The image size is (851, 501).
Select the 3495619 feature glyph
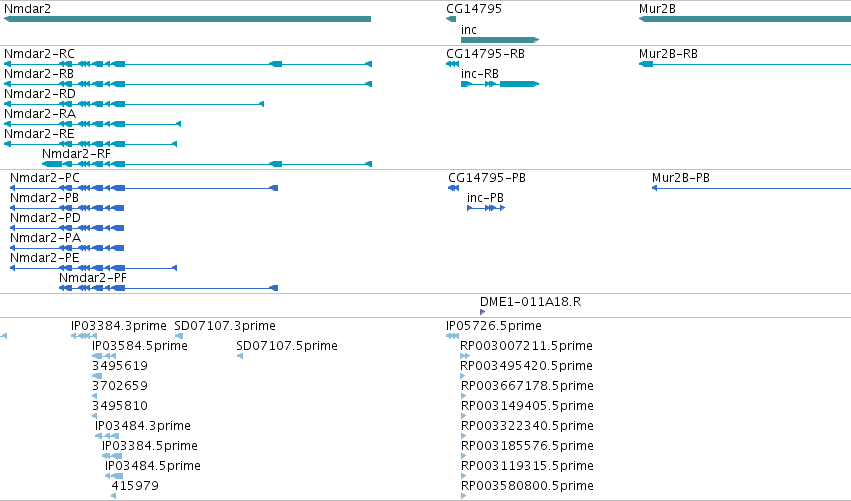[x=97, y=376]
